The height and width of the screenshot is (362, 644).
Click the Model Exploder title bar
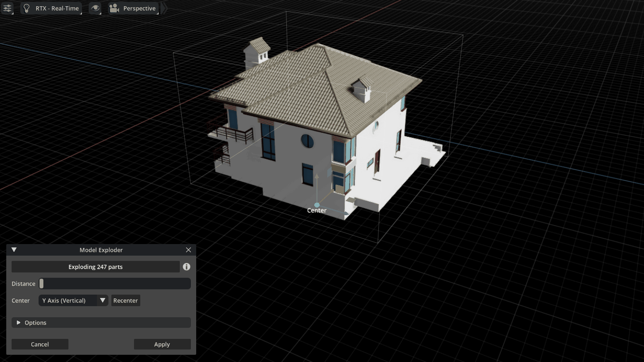pos(101,249)
